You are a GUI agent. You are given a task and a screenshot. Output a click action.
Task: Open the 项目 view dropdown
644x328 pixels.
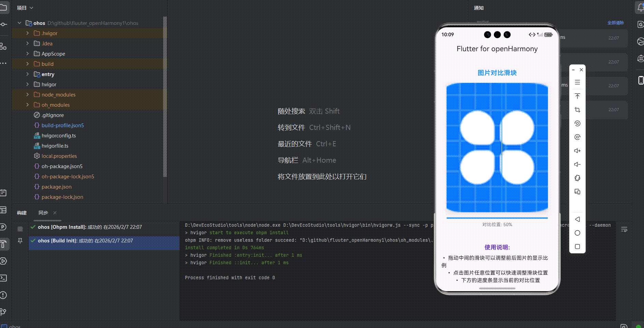pyautogui.click(x=25, y=8)
